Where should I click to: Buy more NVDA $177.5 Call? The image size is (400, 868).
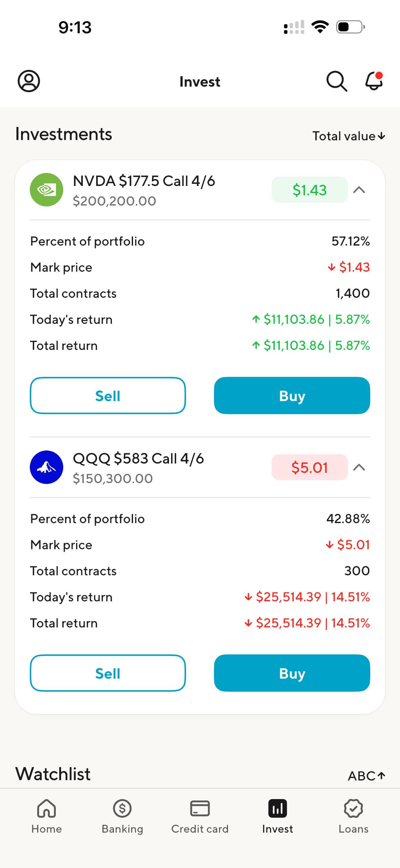click(x=292, y=396)
